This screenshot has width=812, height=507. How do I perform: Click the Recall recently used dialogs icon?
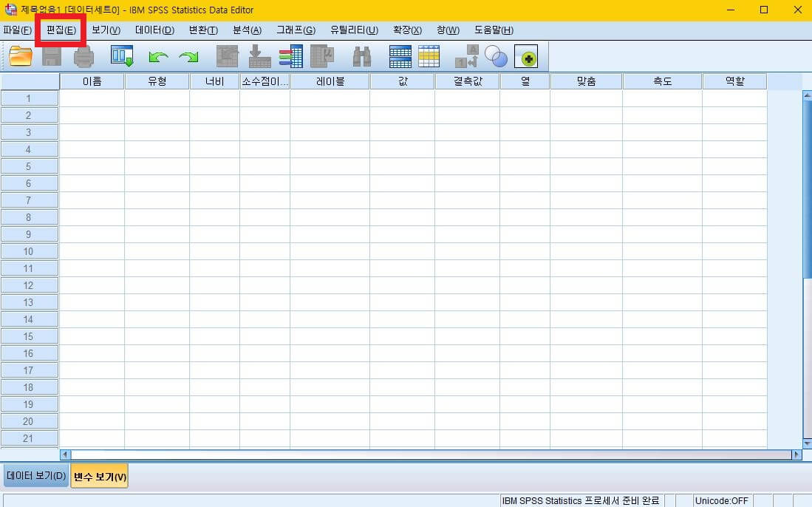(121, 56)
